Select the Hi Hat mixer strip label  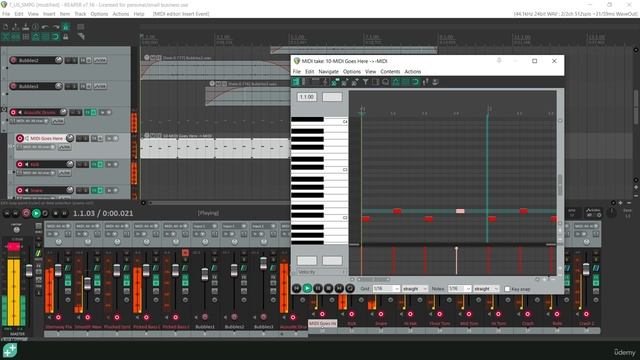coord(410,324)
